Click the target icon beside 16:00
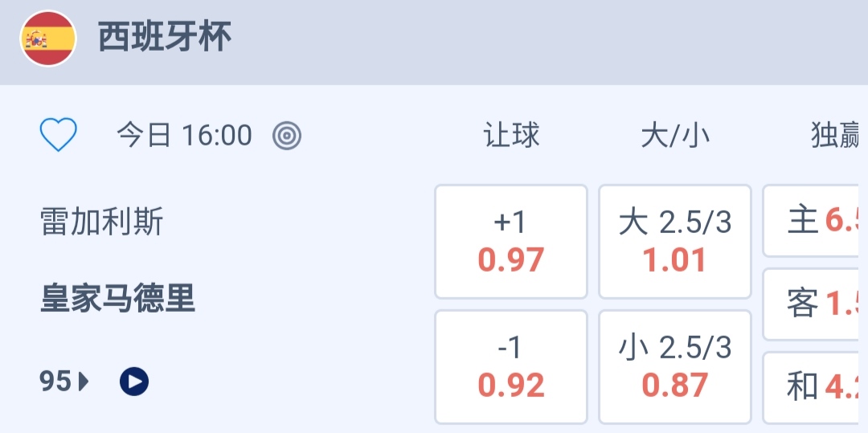The image size is (868, 433). point(287,136)
